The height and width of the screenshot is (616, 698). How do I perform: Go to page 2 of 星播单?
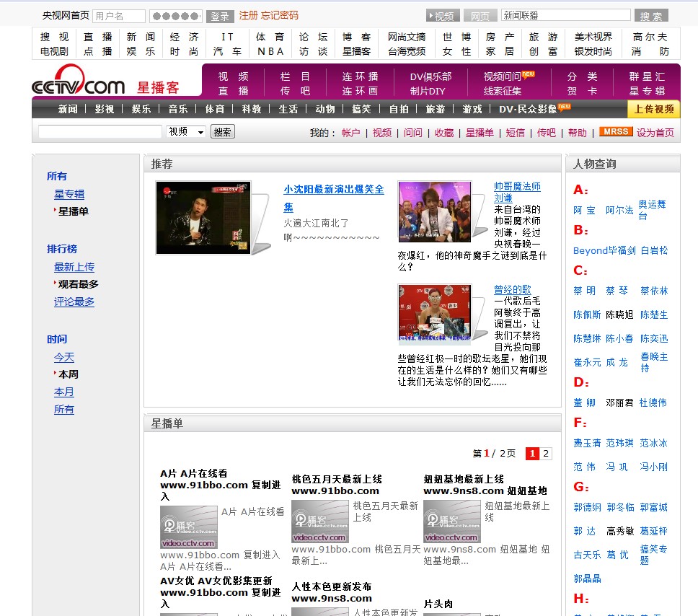coord(545,454)
